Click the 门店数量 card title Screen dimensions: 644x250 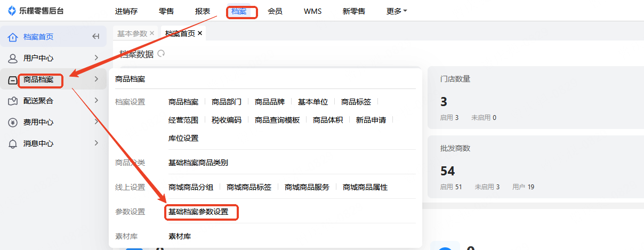[455, 79]
